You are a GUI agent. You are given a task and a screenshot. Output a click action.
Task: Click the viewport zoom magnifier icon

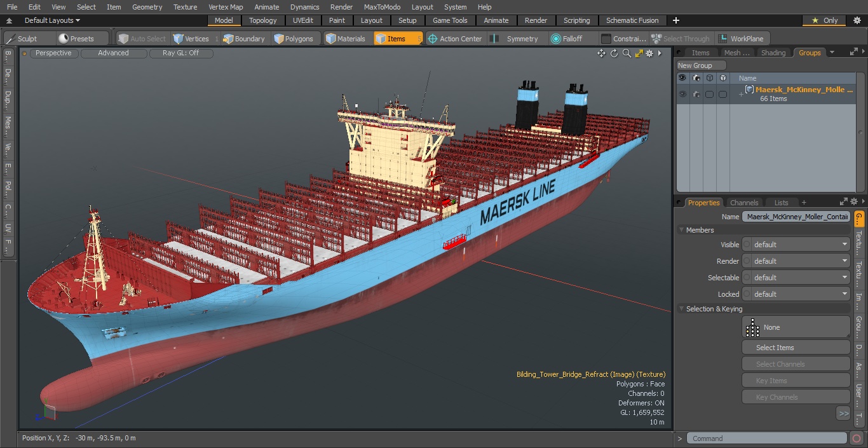627,53
